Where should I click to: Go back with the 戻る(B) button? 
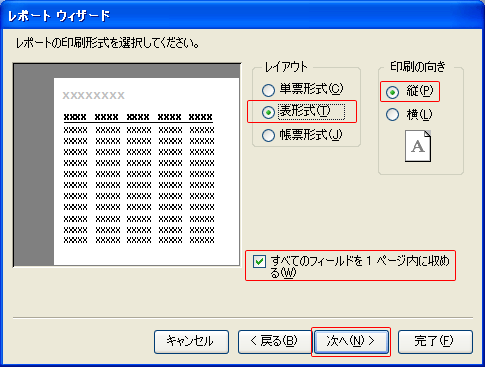[274, 341]
